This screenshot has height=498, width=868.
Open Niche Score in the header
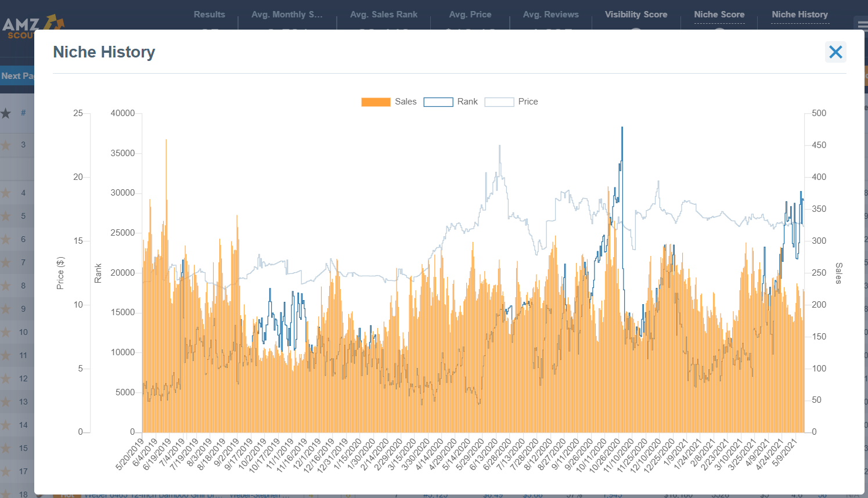719,15
